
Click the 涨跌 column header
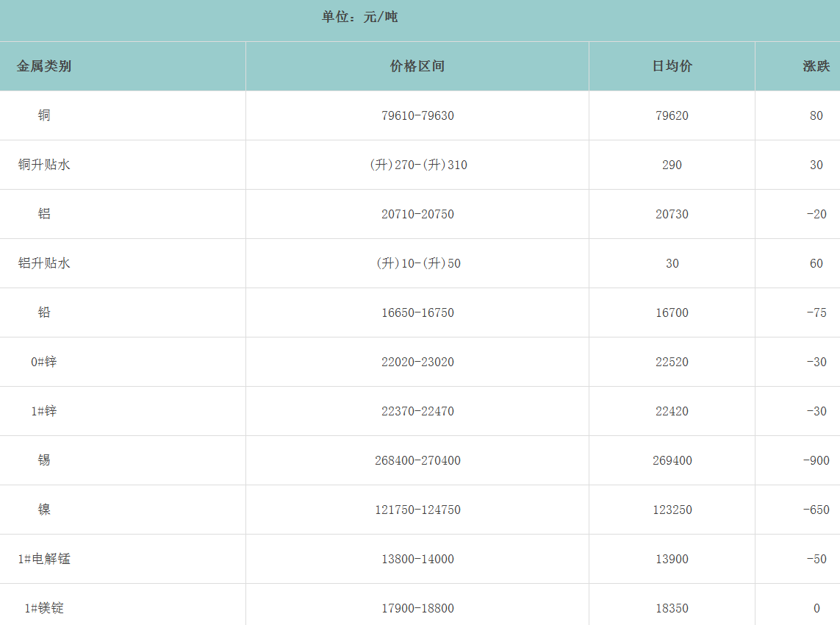(x=816, y=66)
